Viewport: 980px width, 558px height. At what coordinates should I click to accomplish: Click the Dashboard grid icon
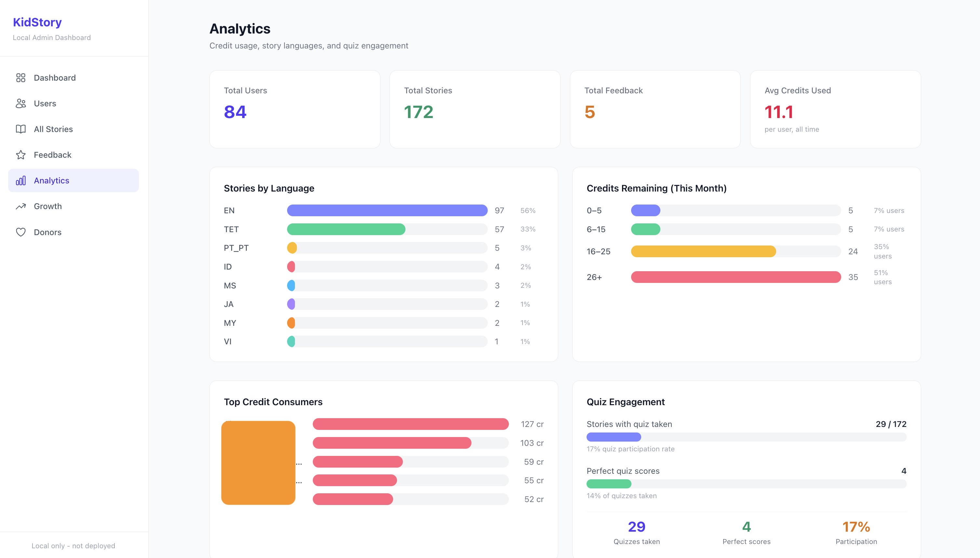21,78
